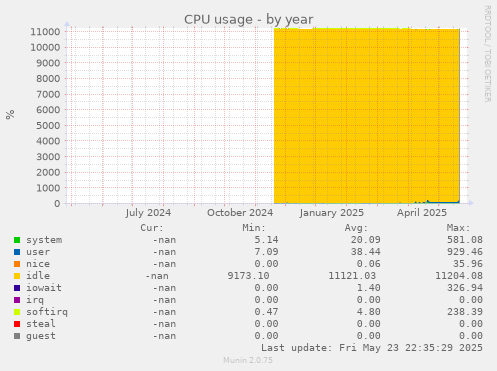This screenshot has width=497, height=371.
Task: Click the dark blue iowait legend swatch
Action: click(17, 288)
